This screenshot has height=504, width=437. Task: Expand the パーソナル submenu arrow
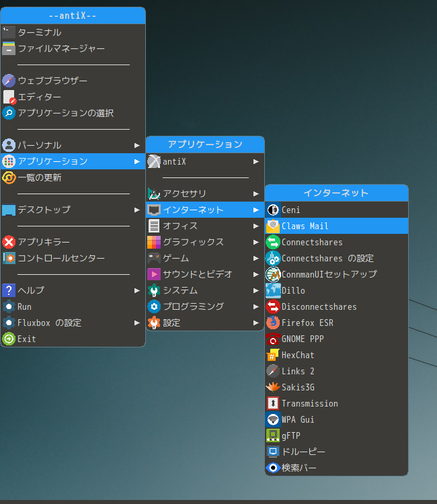(x=137, y=145)
